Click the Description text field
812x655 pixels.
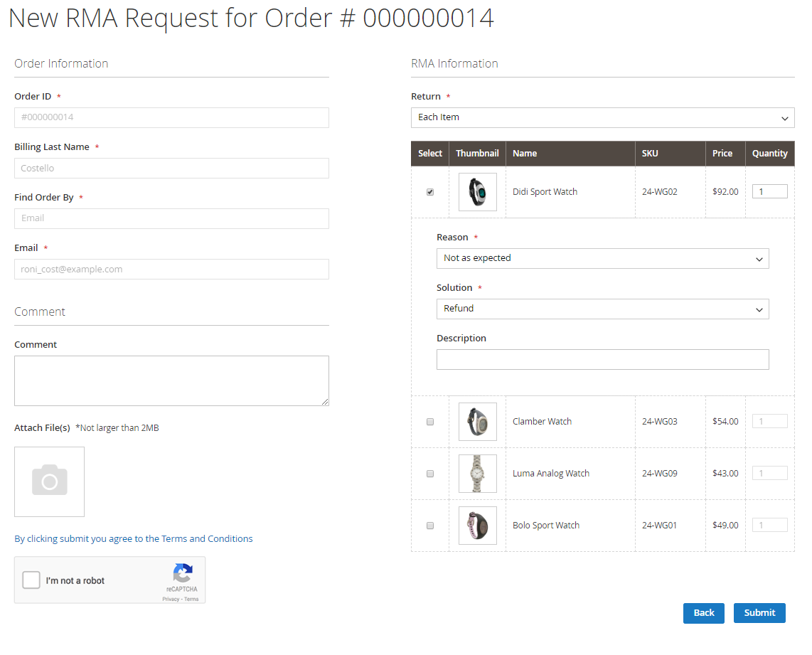(x=602, y=359)
